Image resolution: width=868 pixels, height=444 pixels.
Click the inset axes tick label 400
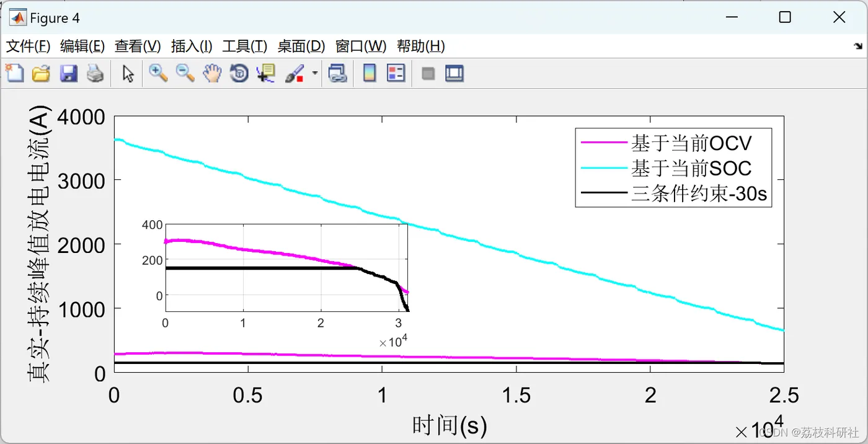(x=152, y=224)
